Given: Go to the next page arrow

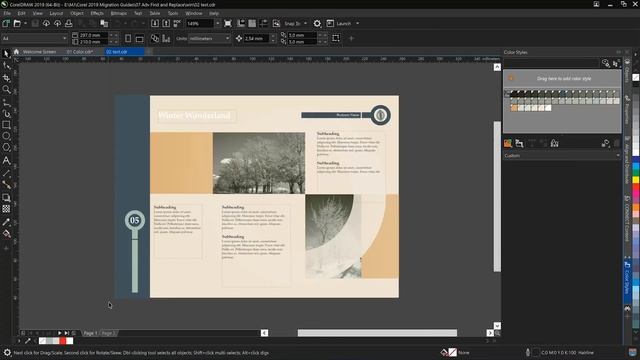Looking at the screenshot, I should [x=60, y=333].
